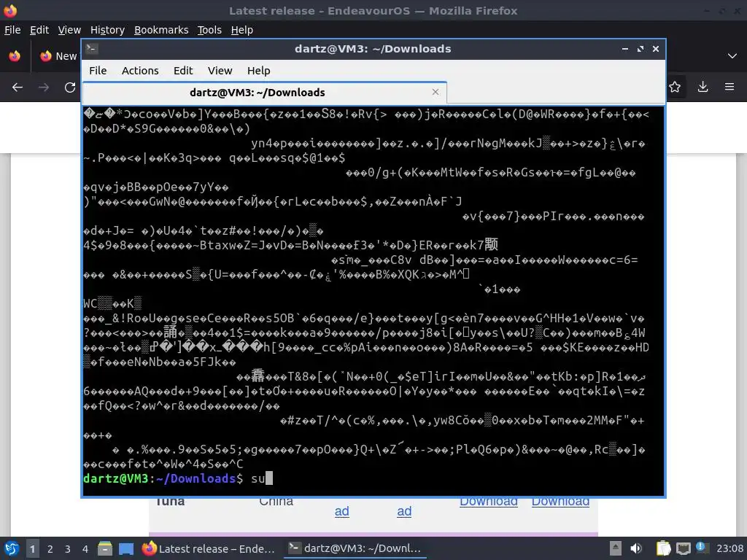Click the Firefox View icon left of the tabs
The width and height of the screenshot is (747, 560).
click(15, 55)
